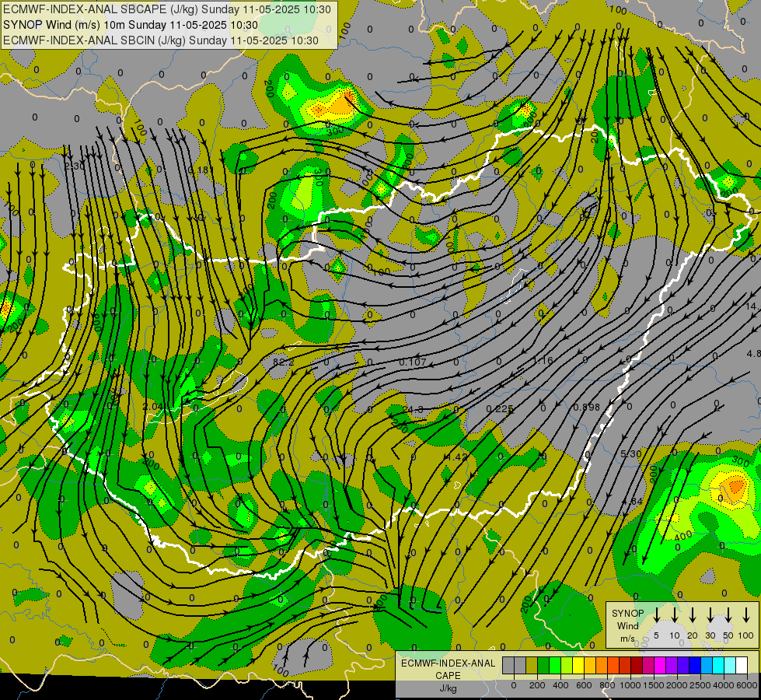Select the pure yellow swatch in CAPE legend
The width and height of the screenshot is (761, 700).
[x=578, y=665]
